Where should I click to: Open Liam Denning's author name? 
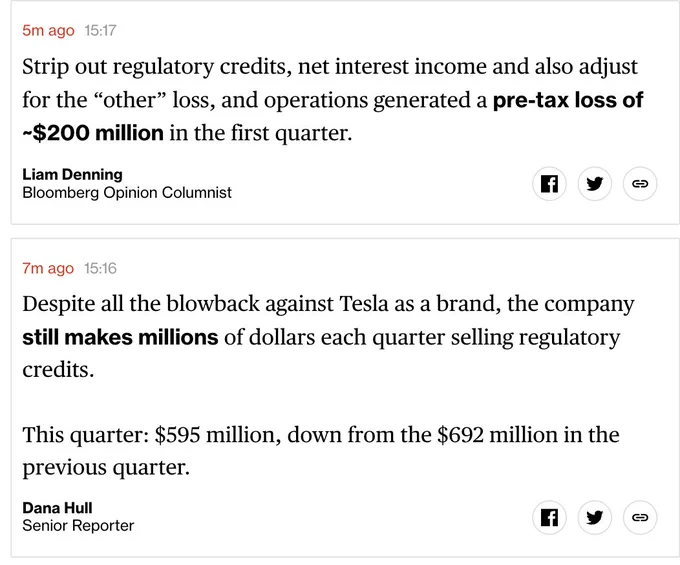pyautogui.click(x=72, y=174)
